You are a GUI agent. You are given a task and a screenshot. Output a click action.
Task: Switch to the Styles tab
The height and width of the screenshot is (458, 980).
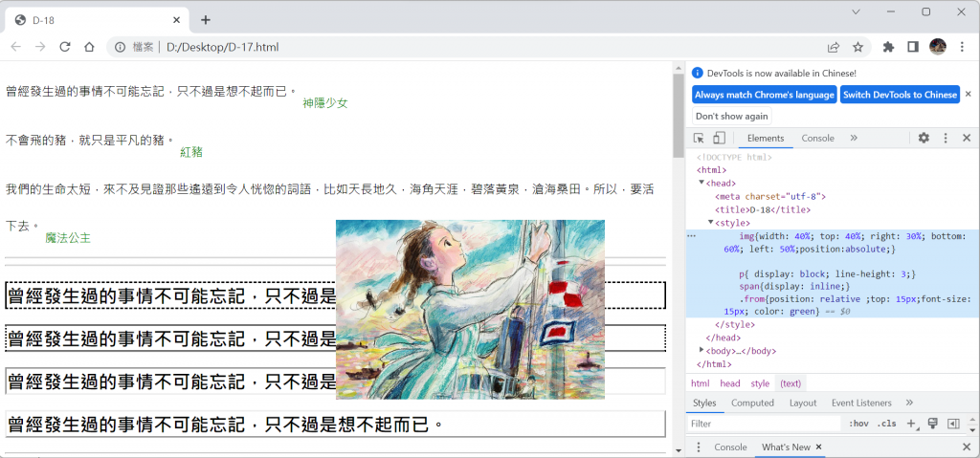pyautogui.click(x=704, y=403)
